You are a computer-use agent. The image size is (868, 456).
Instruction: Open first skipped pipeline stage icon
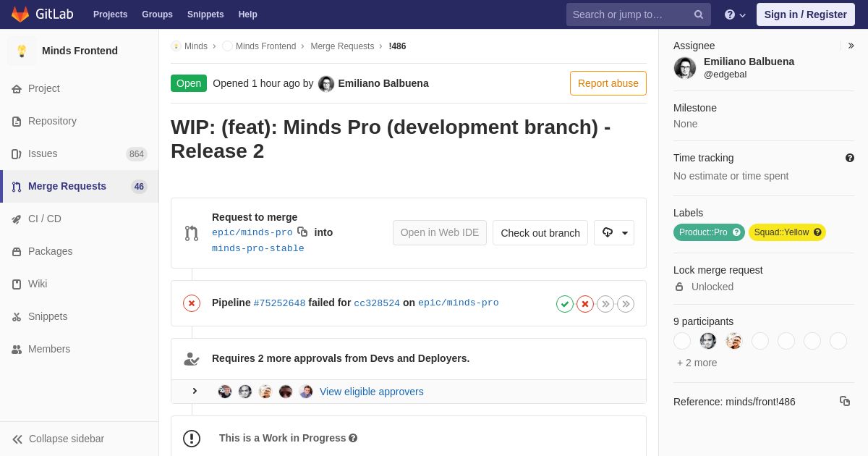click(605, 304)
